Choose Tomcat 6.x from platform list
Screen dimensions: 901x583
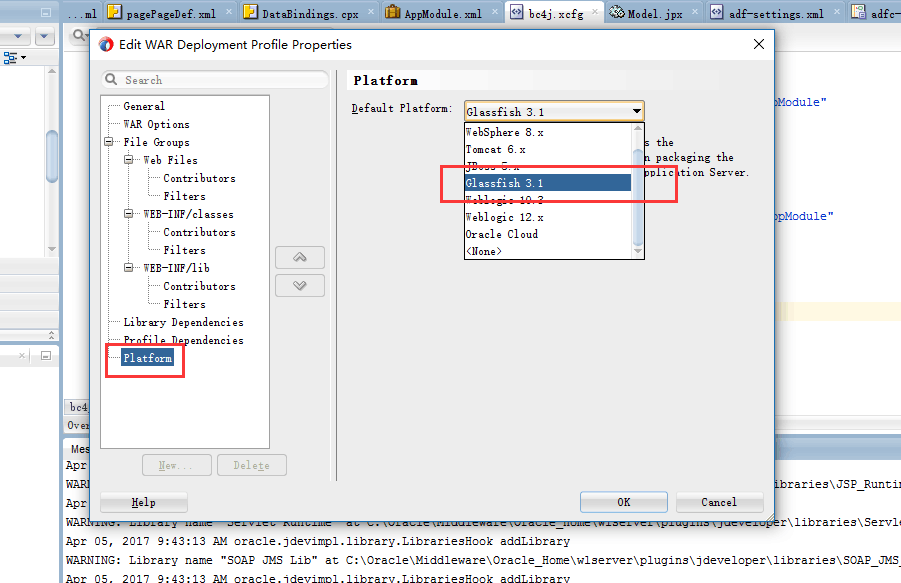[x=548, y=149]
